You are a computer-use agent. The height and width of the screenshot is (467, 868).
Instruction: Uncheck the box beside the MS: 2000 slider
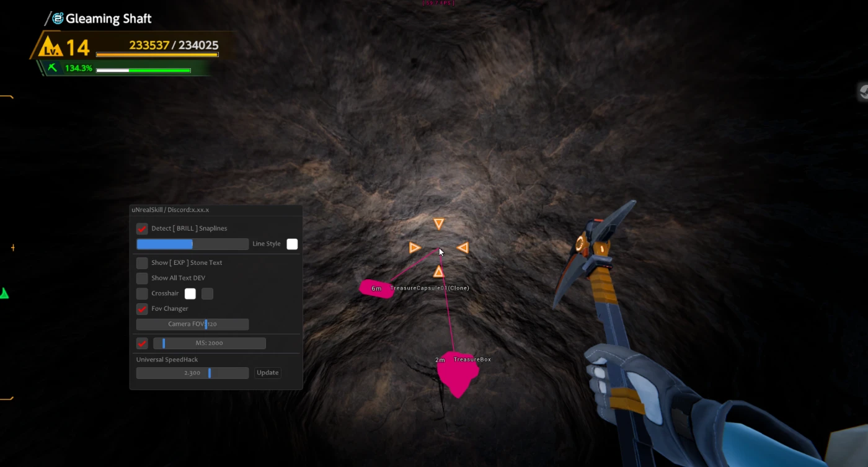[142, 343]
